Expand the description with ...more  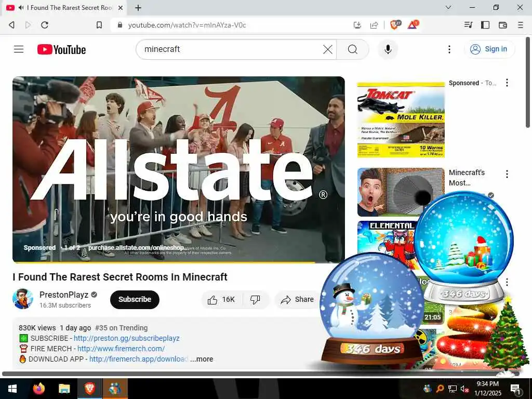(x=202, y=359)
